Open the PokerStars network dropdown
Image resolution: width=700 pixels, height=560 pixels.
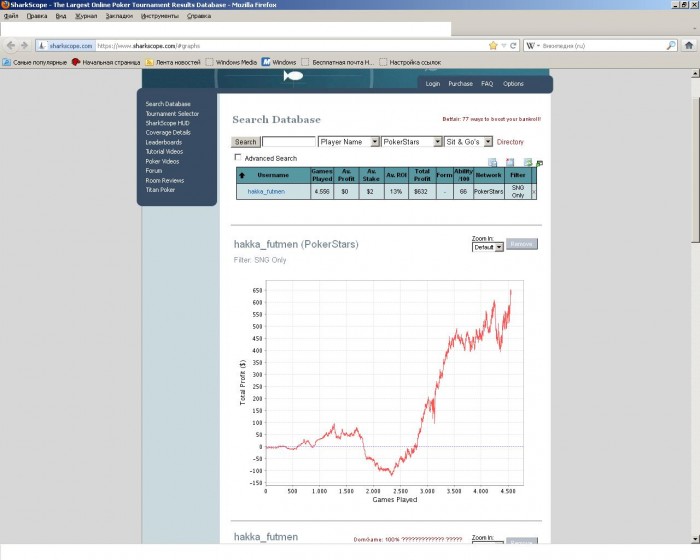pyautogui.click(x=412, y=142)
